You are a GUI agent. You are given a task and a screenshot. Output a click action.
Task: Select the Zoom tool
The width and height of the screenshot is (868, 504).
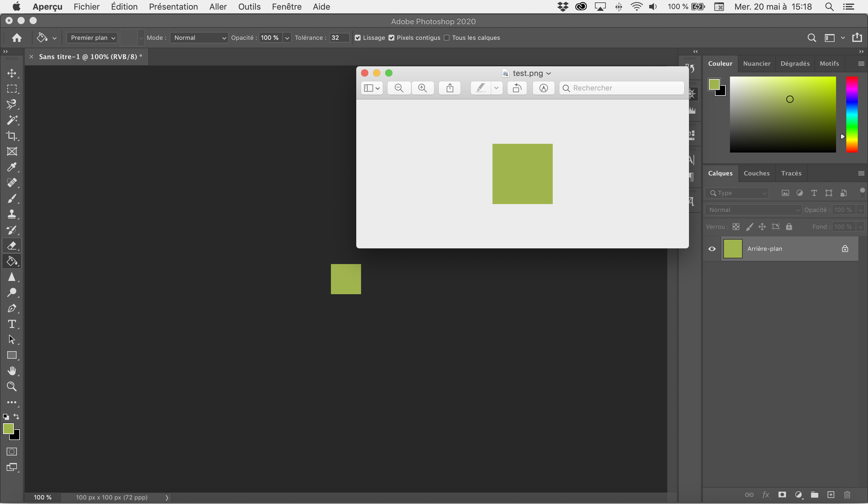pyautogui.click(x=12, y=387)
